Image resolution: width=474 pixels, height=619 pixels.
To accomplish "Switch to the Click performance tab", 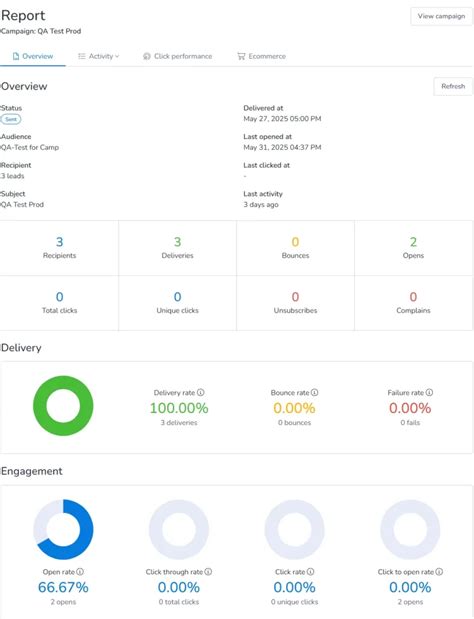I will pos(178,56).
